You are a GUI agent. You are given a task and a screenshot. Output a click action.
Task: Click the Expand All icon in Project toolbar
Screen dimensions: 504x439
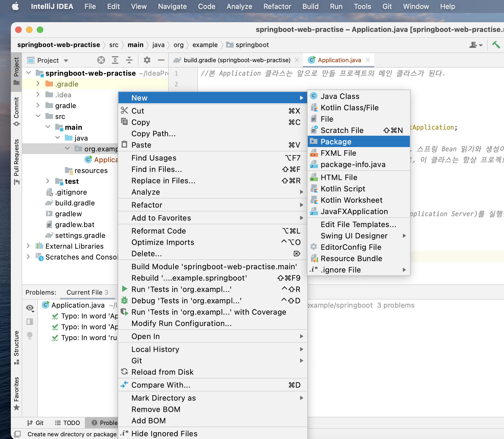click(x=115, y=60)
